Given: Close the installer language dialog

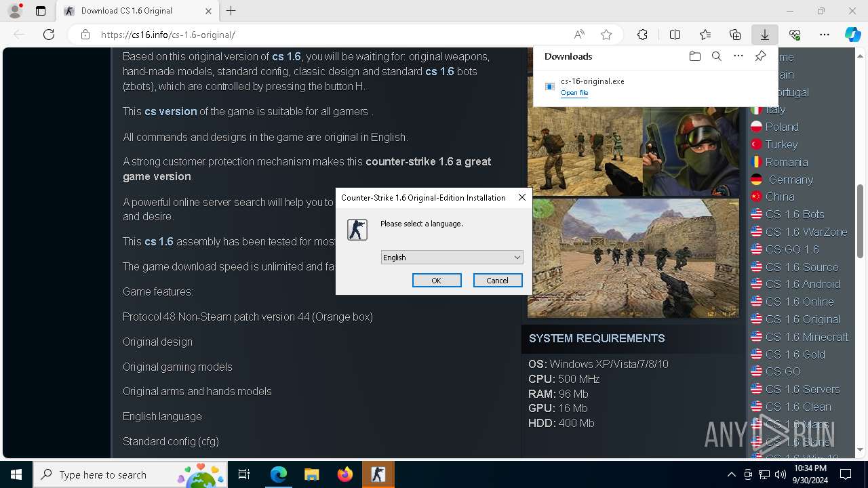Looking at the screenshot, I should [x=521, y=197].
